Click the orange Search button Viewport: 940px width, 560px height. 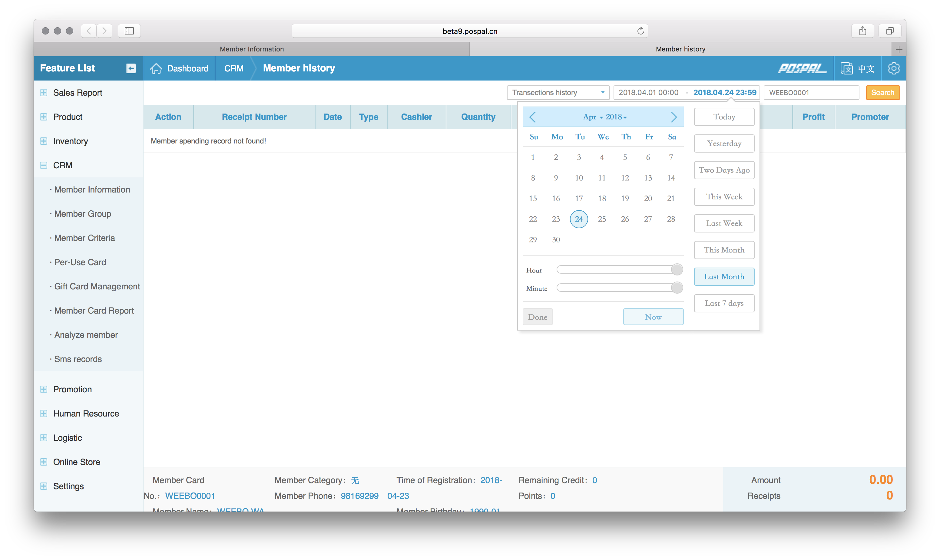(882, 92)
